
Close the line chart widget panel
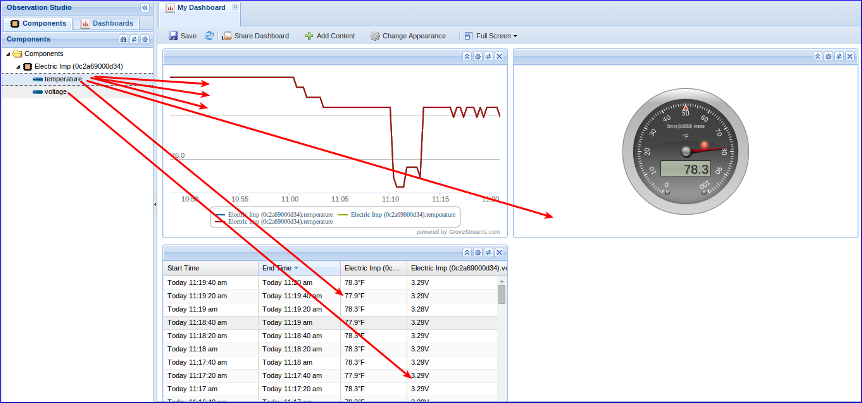coord(498,56)
